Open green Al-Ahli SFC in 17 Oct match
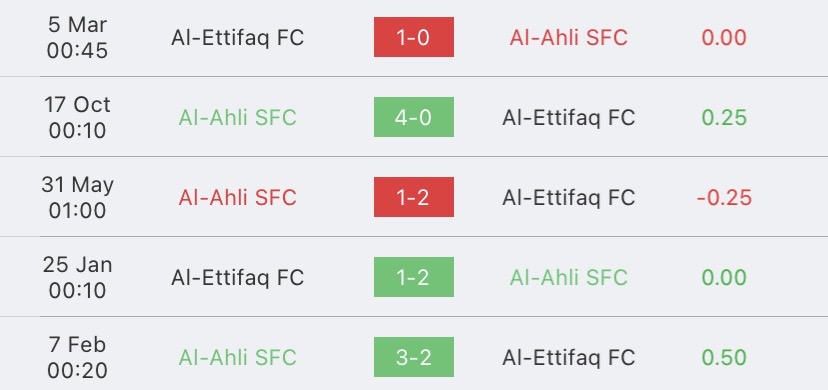Viewport: 828px width, 390px height. (238, 118)
